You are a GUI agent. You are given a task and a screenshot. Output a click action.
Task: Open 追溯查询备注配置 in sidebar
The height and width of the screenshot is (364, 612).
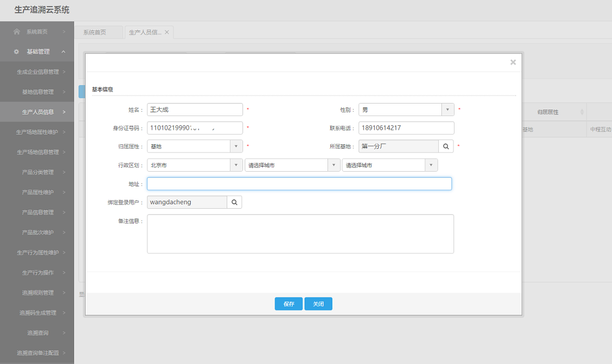[x=37, y=353]
